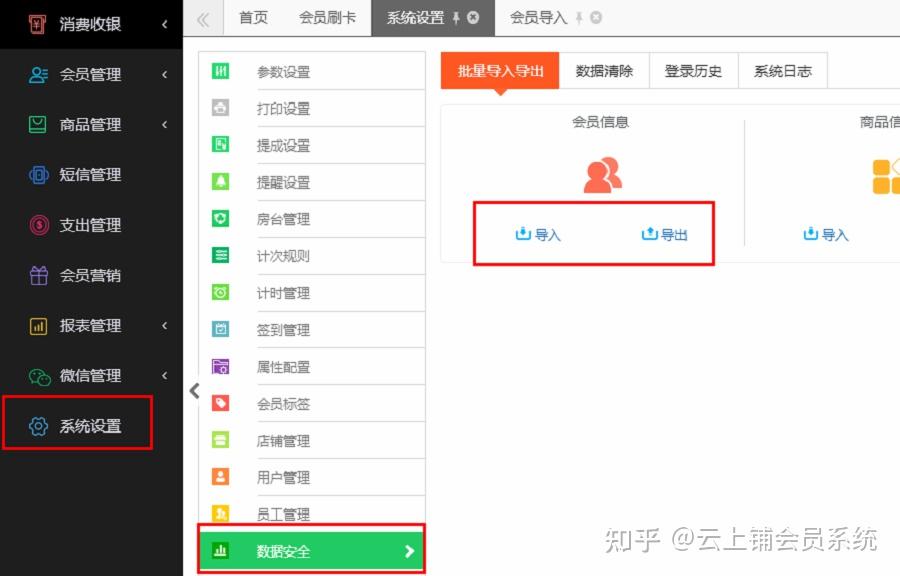The image size is (900, 576).
Task: Click the 数据安全 chart icon
Action: point(220,550)
